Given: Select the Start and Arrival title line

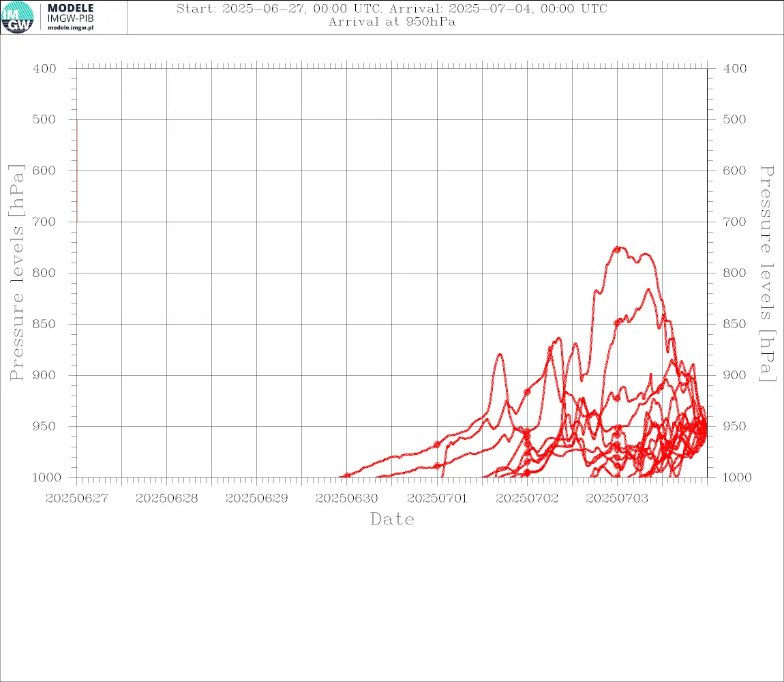Looking at the screenshot, I should 392,9.
